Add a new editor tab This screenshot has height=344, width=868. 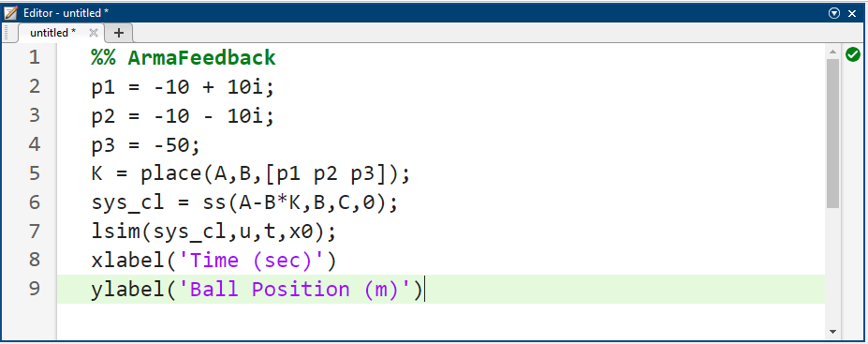(119, 33)
